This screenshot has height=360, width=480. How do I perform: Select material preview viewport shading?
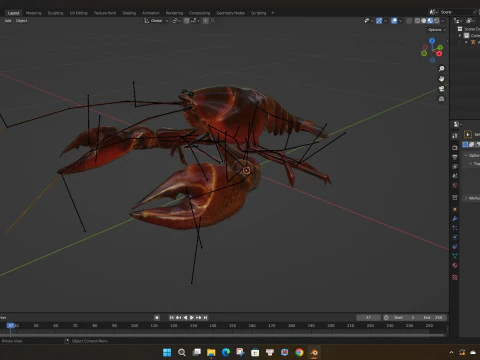(430, 21)
